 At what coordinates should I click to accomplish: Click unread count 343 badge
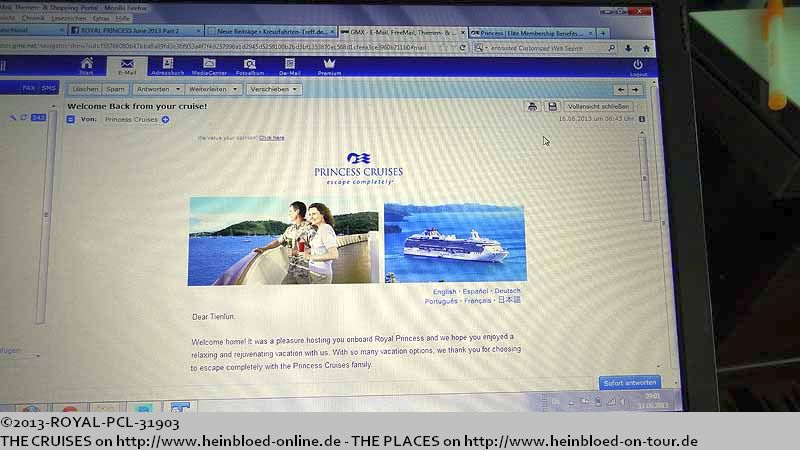click(38, 117)
